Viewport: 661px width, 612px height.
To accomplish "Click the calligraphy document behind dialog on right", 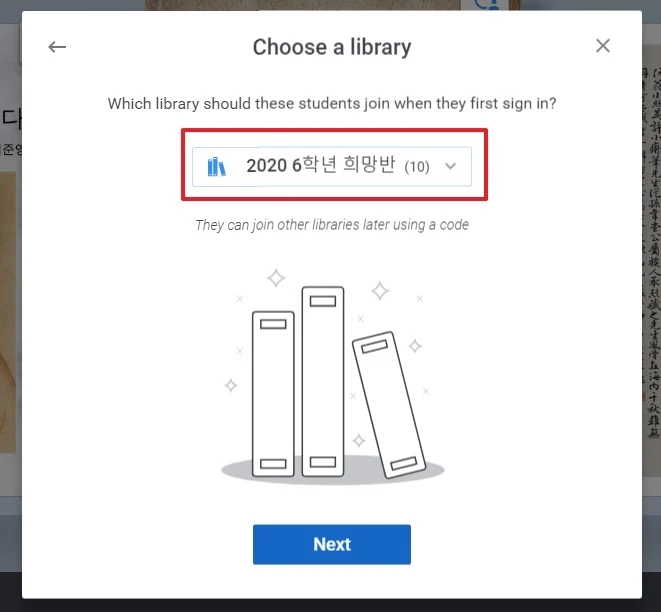I will coord(652,253).
